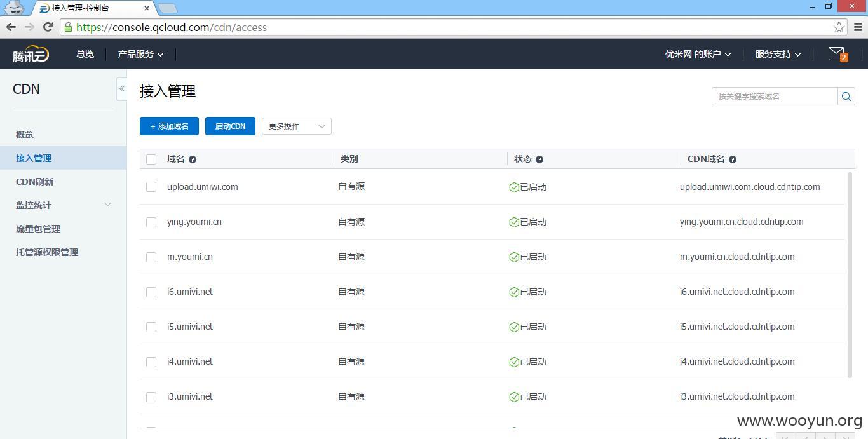Open a new browser tab
The height and width of the screenshot is (439, 868).
click(x=167, y=8)
